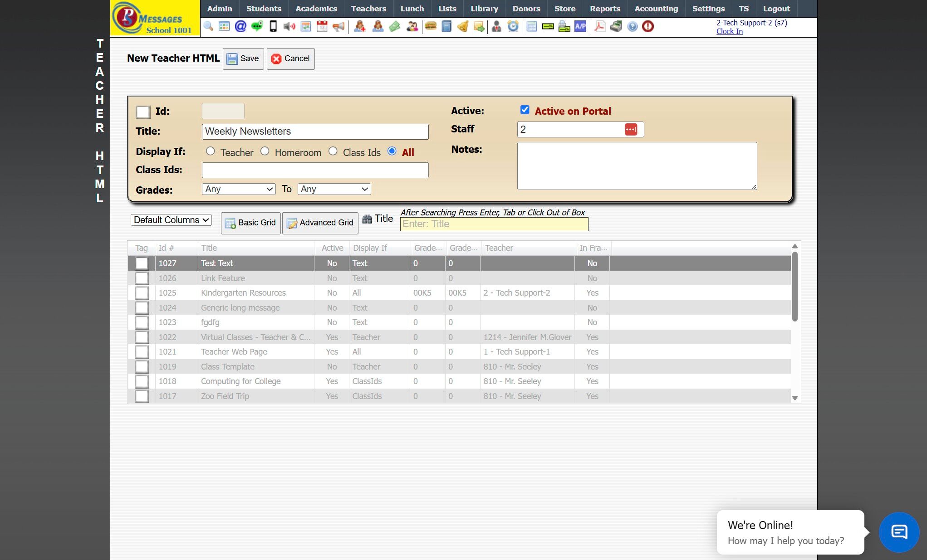Viewport: 927px width, 560px height.
Task: Click the red staff lookup button
Action: pos(631,130)
